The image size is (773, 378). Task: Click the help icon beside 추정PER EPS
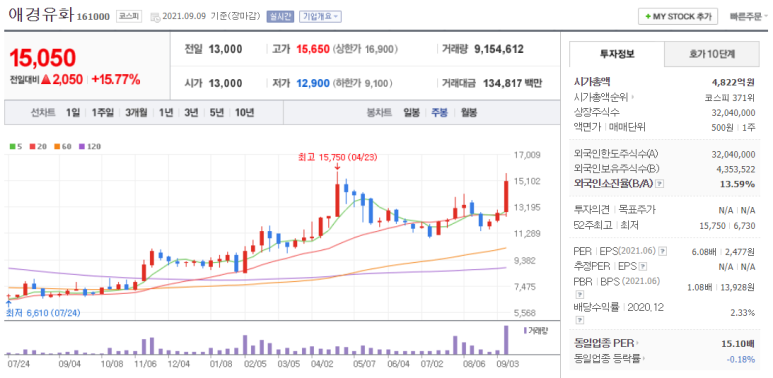click(643, 267)
